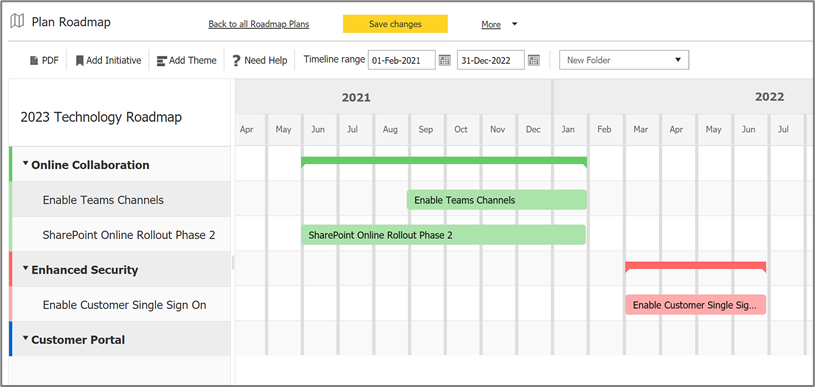Screen dimensions: 815x387
Task: Collapse the Online Collaboration theme
Action: 25,163
